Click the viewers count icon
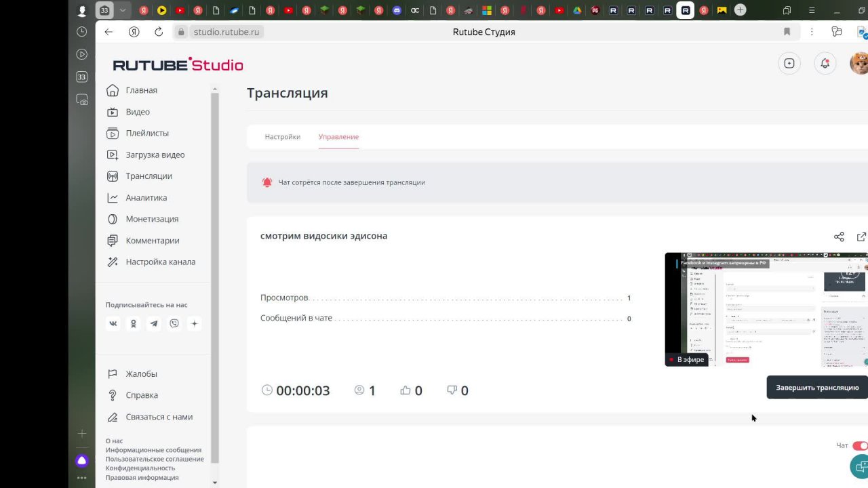 [359, 390]
